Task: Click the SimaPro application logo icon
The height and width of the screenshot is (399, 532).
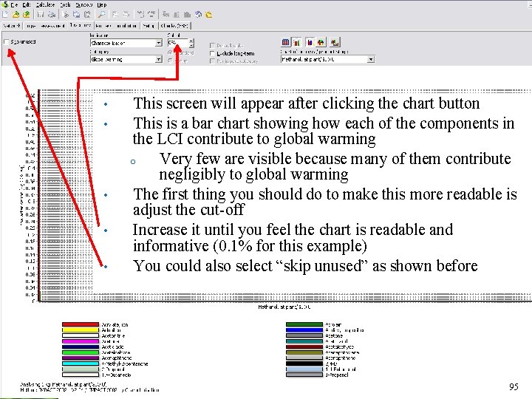Action: click(x=5, y=4)
